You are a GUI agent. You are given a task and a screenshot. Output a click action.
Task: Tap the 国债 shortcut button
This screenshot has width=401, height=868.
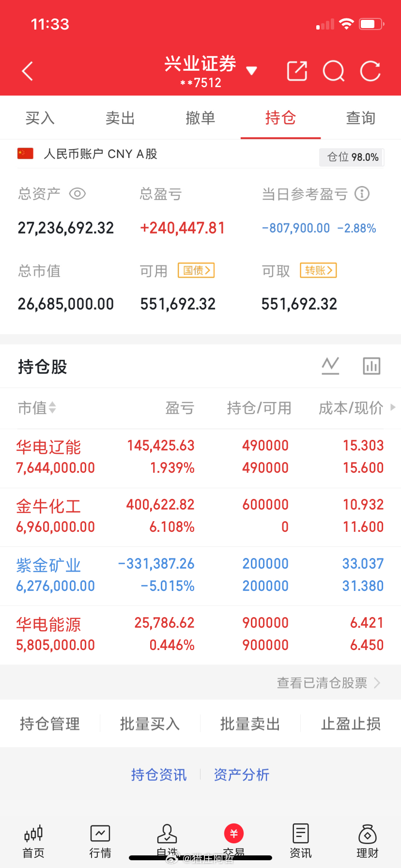coord(196,270)
